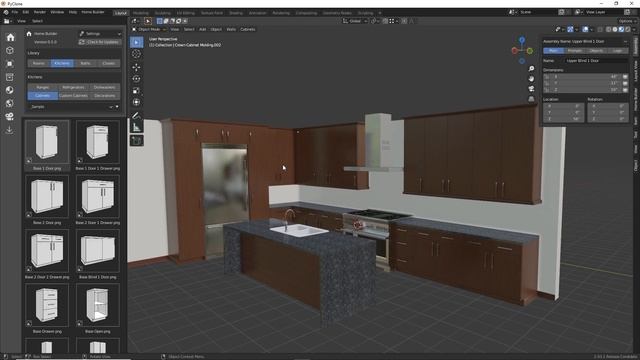640x360 pixels.
Task: Select the Move tool
Action: point(136,67)
